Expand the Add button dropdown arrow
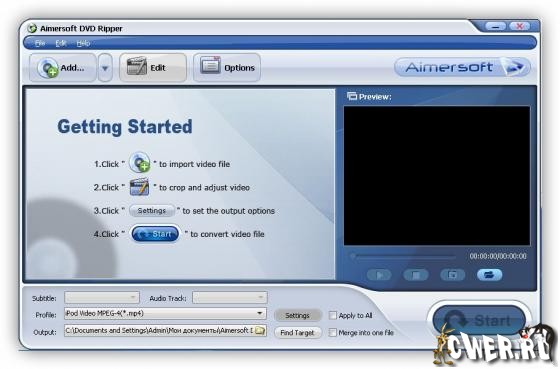The height and width of the screenshot is (369, 560). coord(105,68)
